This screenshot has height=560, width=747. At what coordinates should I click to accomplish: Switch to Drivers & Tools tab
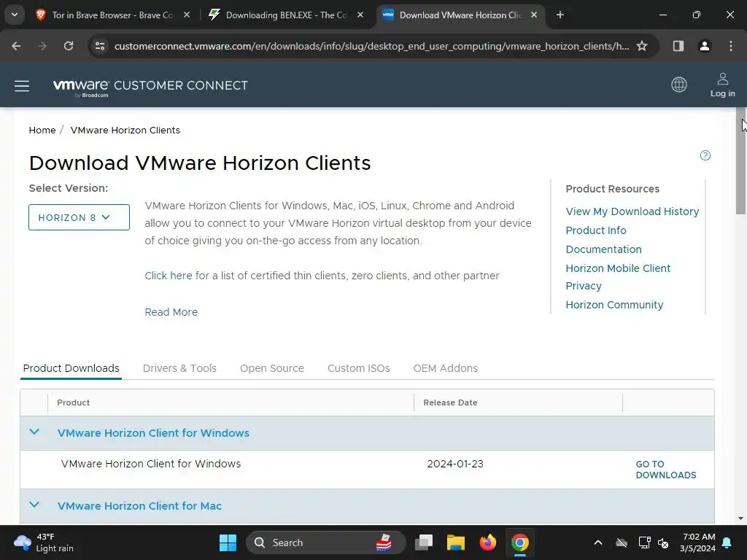[x=179, y=368]
